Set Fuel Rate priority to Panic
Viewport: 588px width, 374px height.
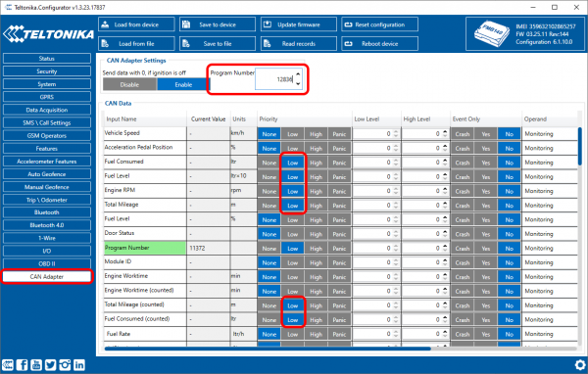339,334
